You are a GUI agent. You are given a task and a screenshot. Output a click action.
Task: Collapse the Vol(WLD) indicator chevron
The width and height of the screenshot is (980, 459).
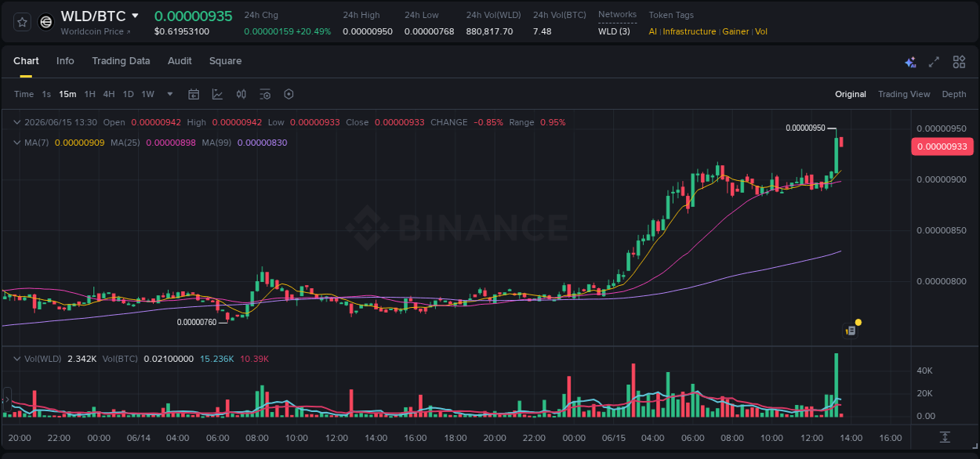(17, 359)
